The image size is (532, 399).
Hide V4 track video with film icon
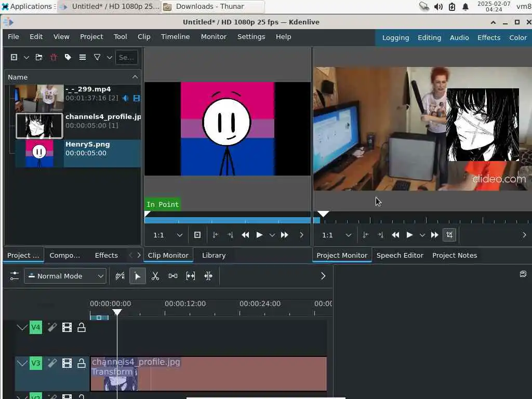point(67,327)
